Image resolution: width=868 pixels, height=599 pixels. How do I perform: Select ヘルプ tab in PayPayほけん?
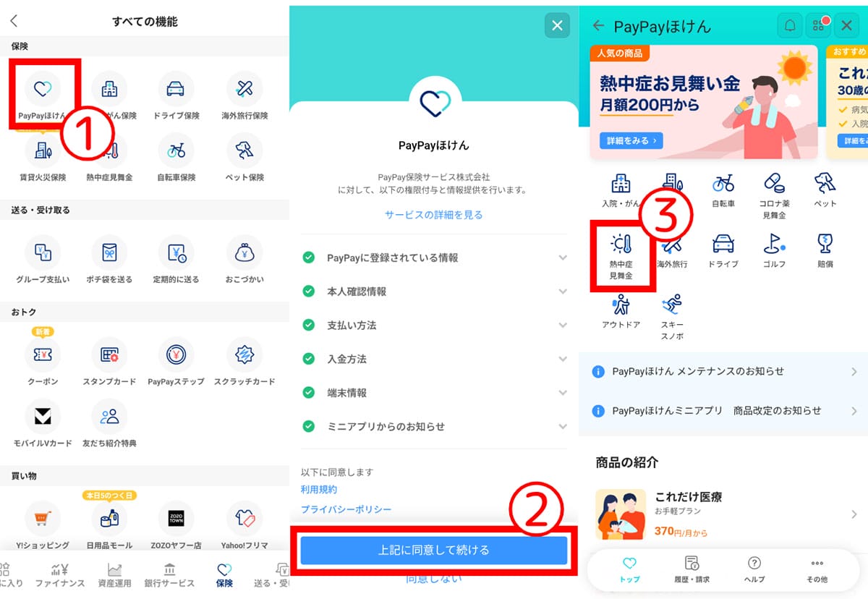click(x=754, y=570)
